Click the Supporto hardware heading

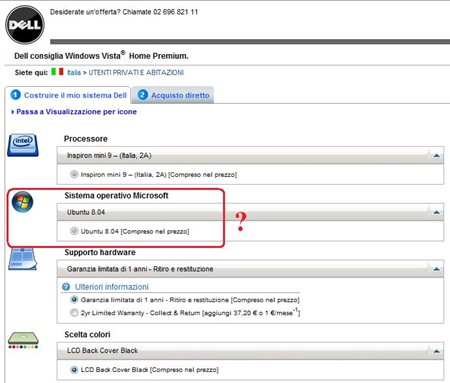100,252
